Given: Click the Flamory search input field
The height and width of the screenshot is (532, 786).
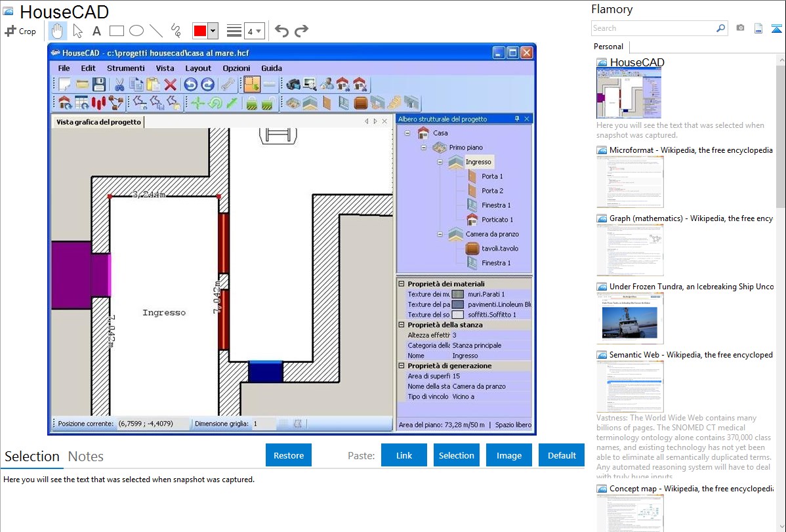Looking at the screenshot, I should [653, 28].
